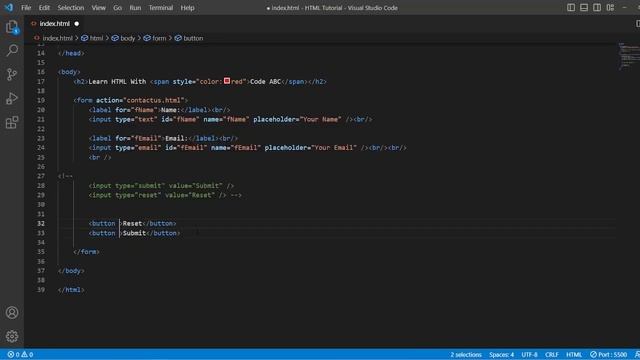This screenshot has height=360, width=640.
Task: Open the Go menu
Action: tap(118, 8)
